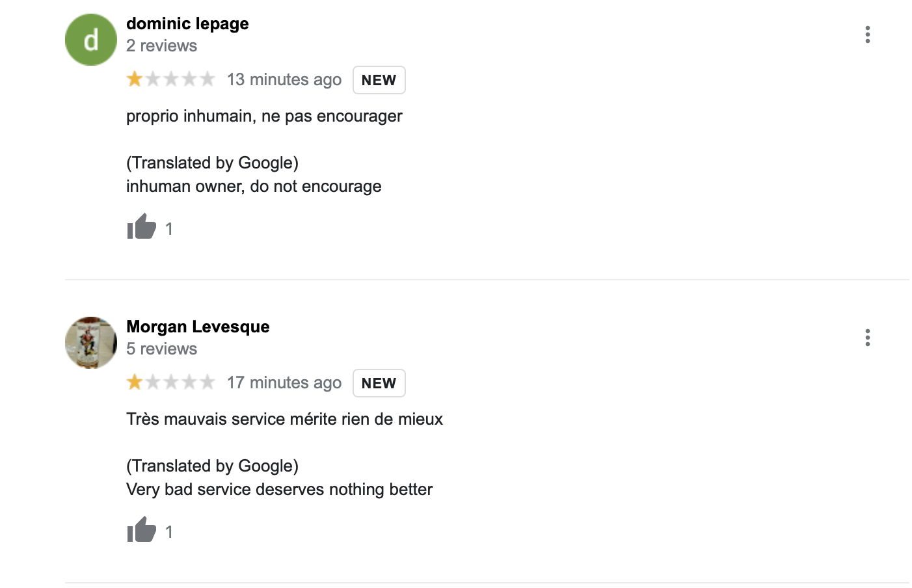Screen dimensions: 912x588
Task: Click the like count beside Morgan's thumbs up
Action: 169,532
